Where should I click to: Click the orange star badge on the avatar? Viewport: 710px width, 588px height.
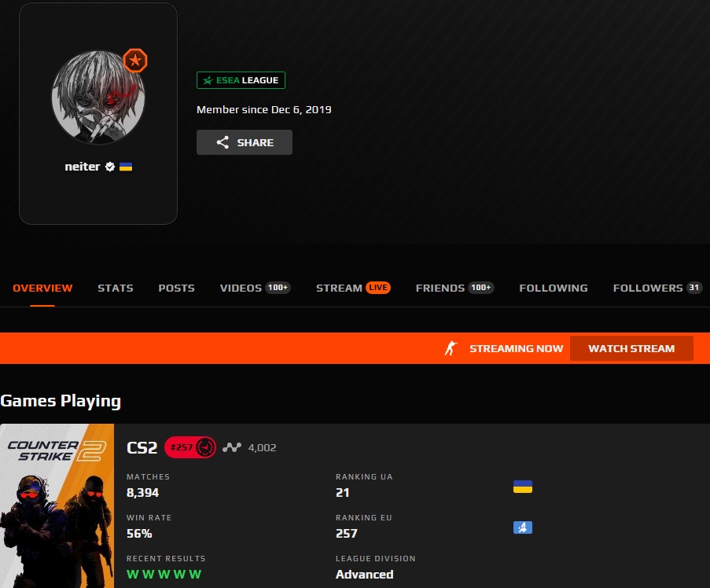(x=135, y=61)
